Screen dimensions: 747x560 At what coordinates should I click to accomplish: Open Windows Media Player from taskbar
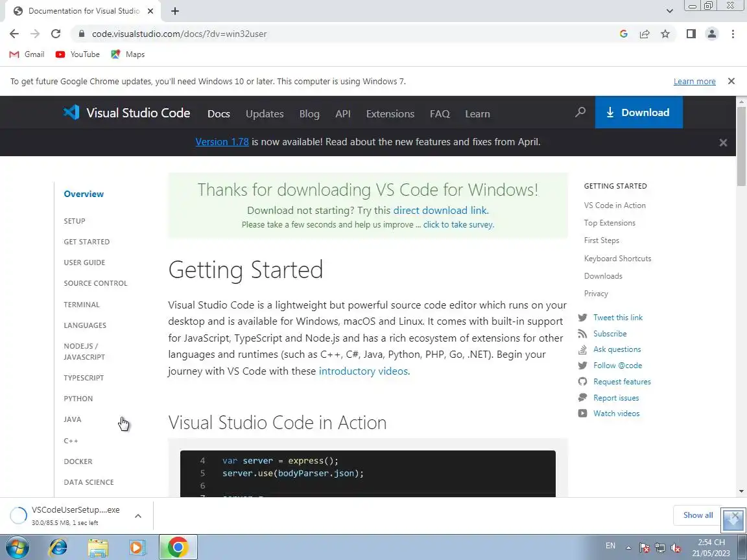click(x=137, y=548)
